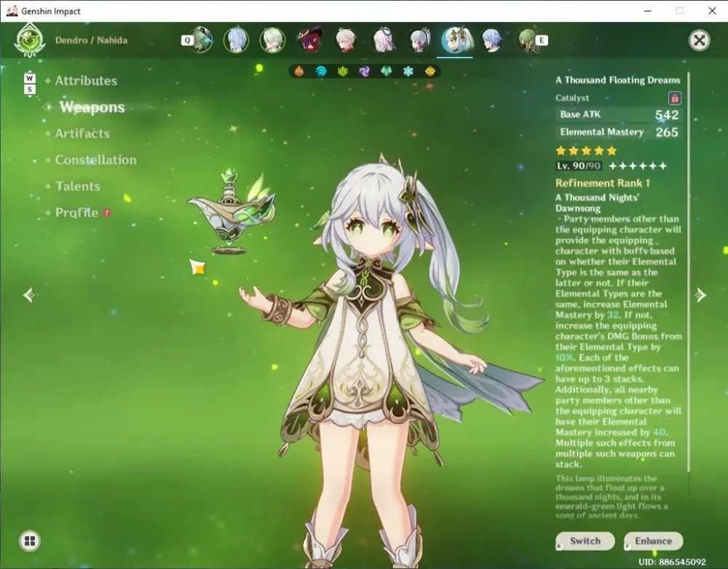
Task: Click the Switch weapon button
Action: (x=585, y=541)
